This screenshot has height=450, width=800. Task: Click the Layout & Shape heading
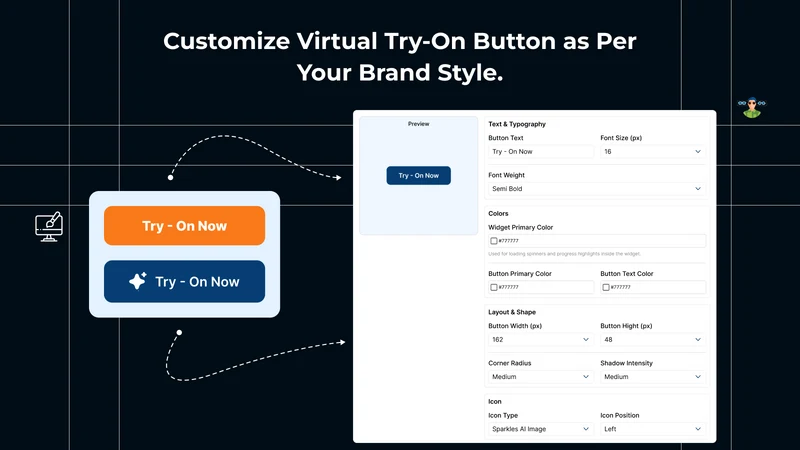coord(512,312)
